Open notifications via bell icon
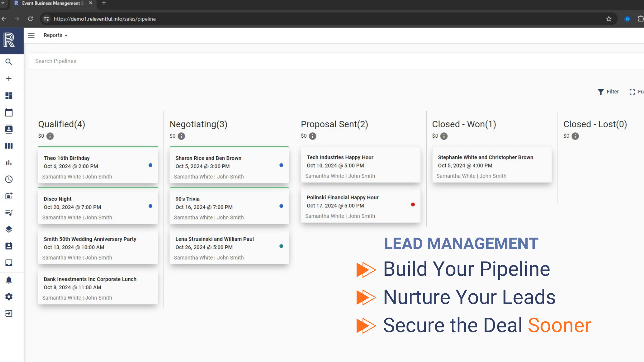 tap(9, 280)
